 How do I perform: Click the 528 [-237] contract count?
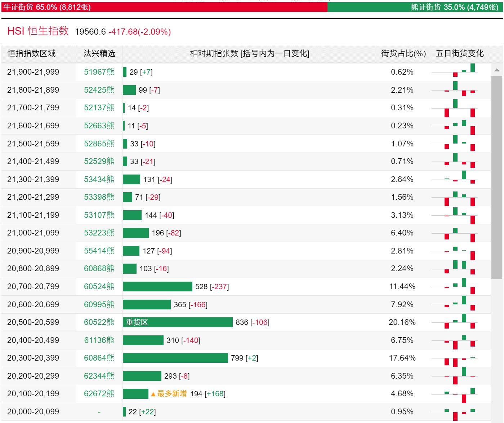(212, 286)
